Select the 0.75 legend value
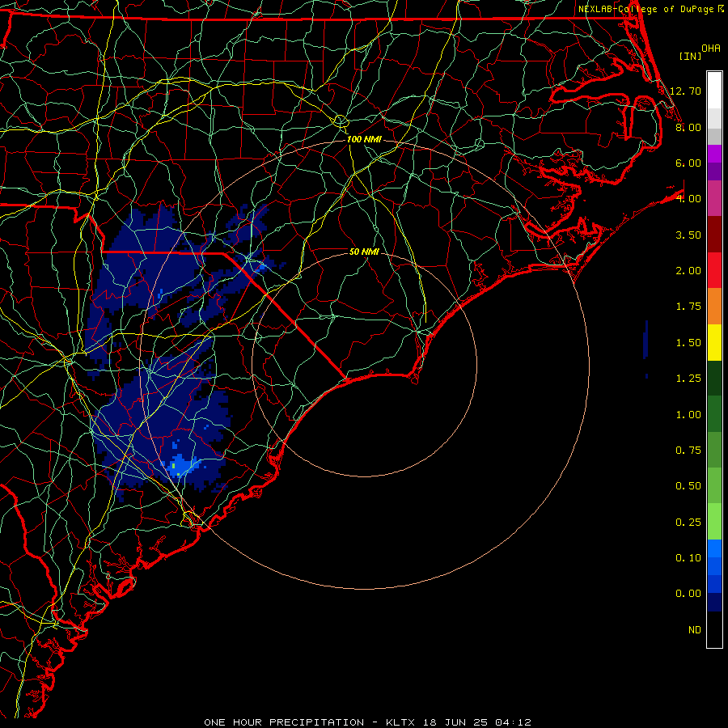This screenshot has width=728, height=728. tap(688, 451)
